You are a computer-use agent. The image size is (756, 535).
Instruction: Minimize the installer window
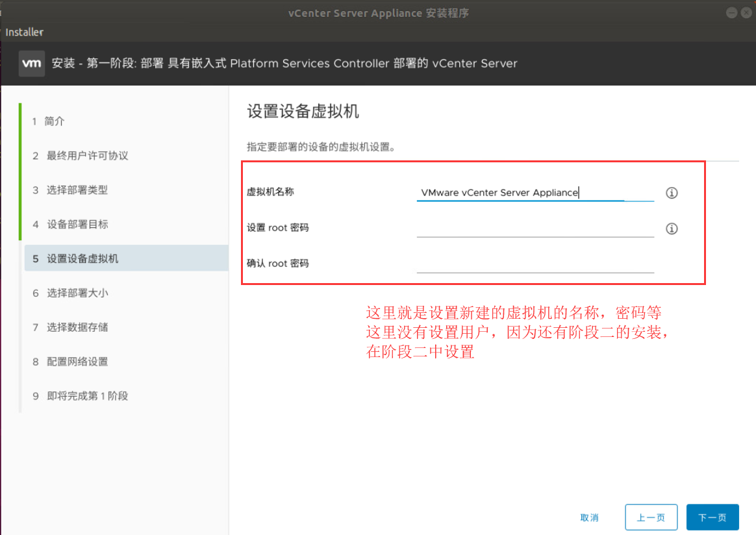(731, 13)
